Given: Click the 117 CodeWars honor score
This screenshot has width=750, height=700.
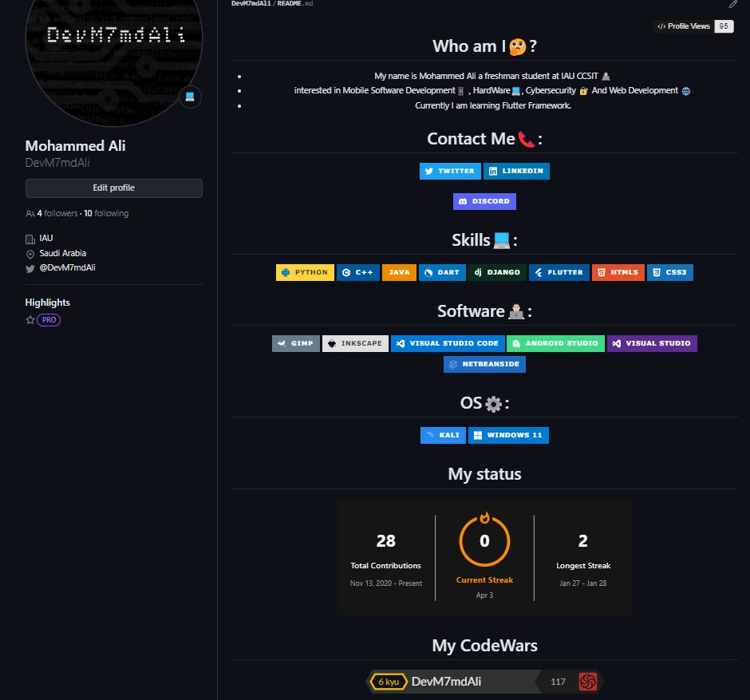Looking at the screenshot, I should 558,682.
